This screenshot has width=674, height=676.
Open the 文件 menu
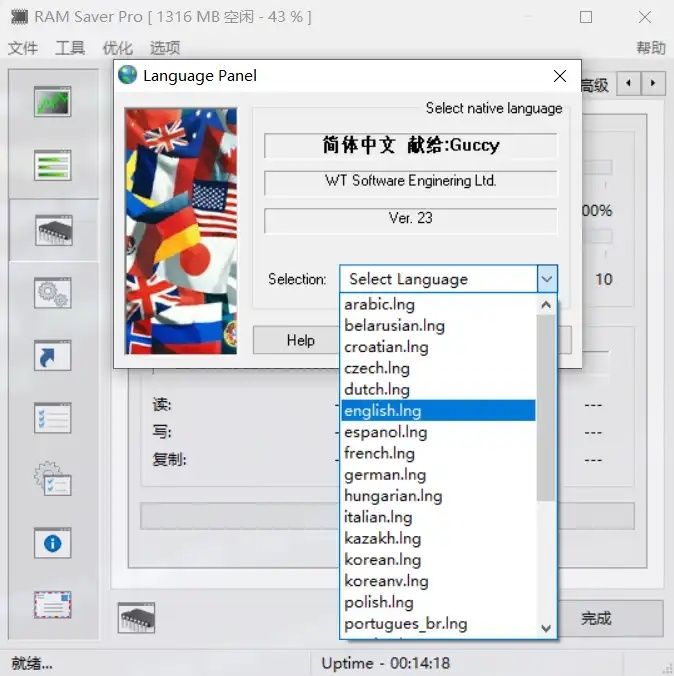tap(23, 48)
